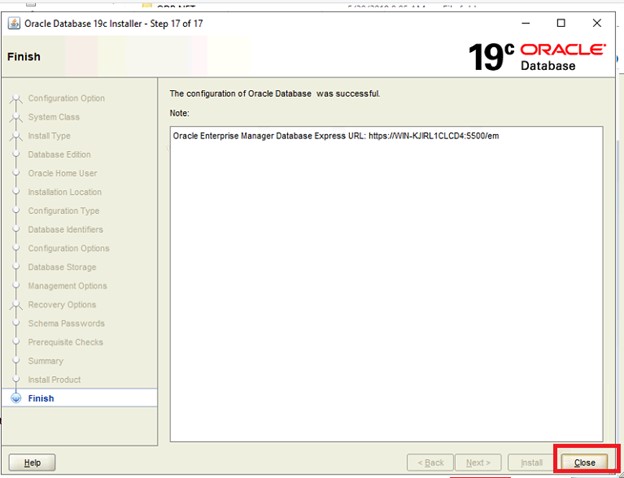Image resolution: width=624 pixels, height=478 pixels.
Task: Select Prerequisite Checks step
Action: [x=66, y=342]
